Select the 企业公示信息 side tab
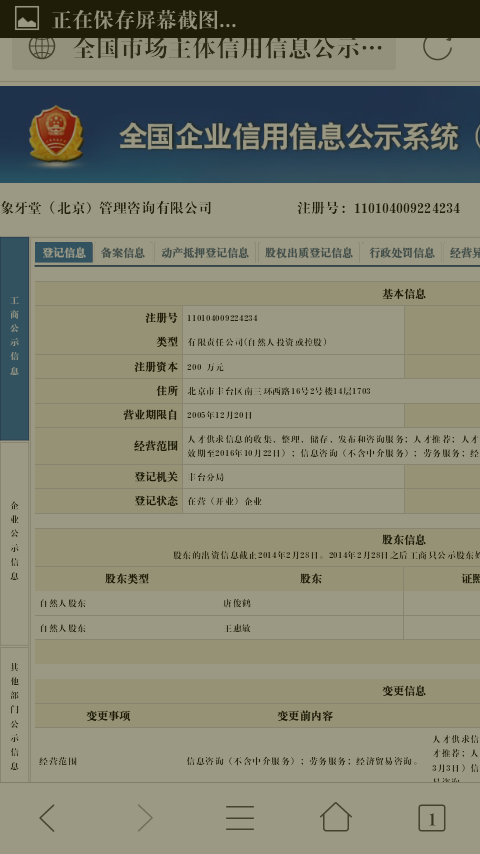Viewport: 480px width, 854px height. coord(14,543)
